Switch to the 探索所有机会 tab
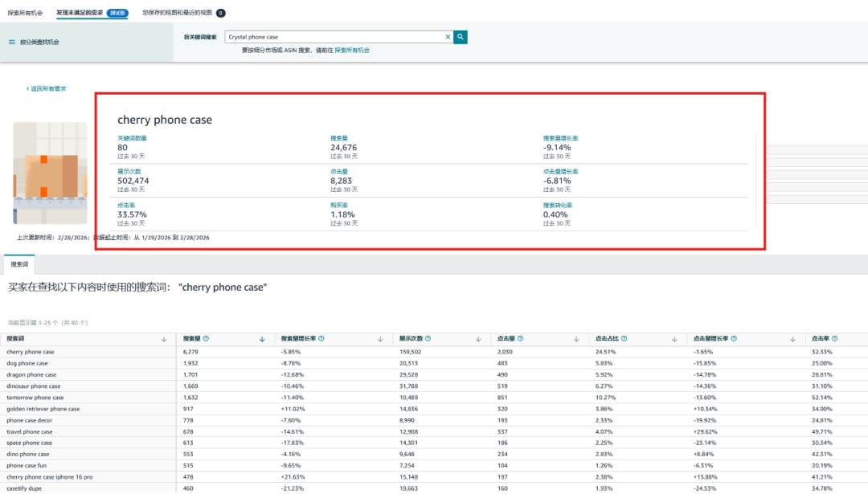Image resolution: width=868 pixels, height=494 pixels. click(25, 13)
